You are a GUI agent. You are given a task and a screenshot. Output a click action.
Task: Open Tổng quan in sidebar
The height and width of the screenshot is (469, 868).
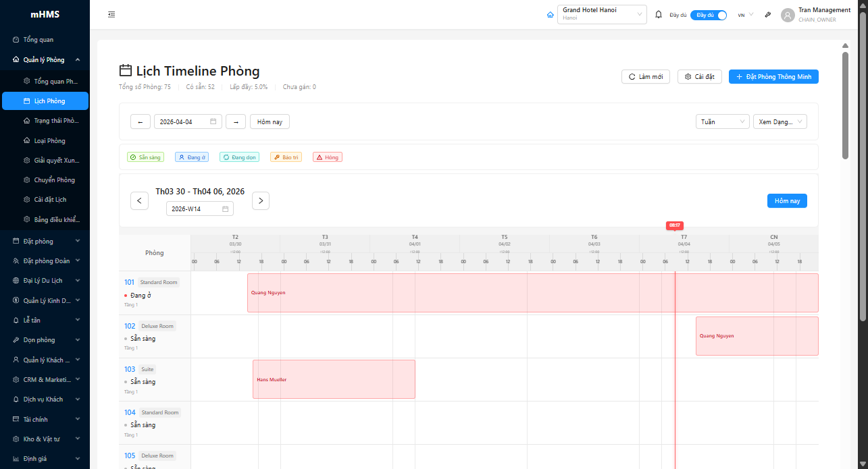[38, 40]
